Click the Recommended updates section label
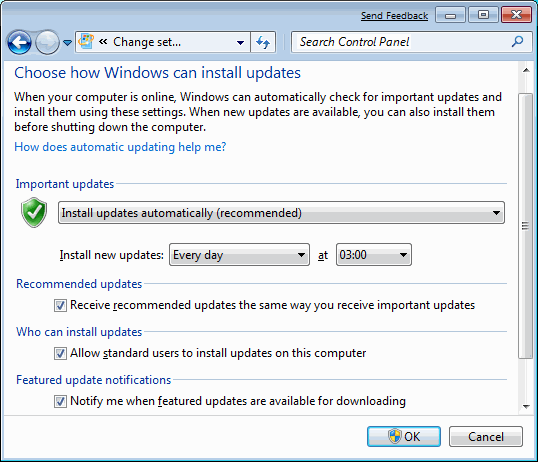 pyautogui.click(x=79, y=284)
